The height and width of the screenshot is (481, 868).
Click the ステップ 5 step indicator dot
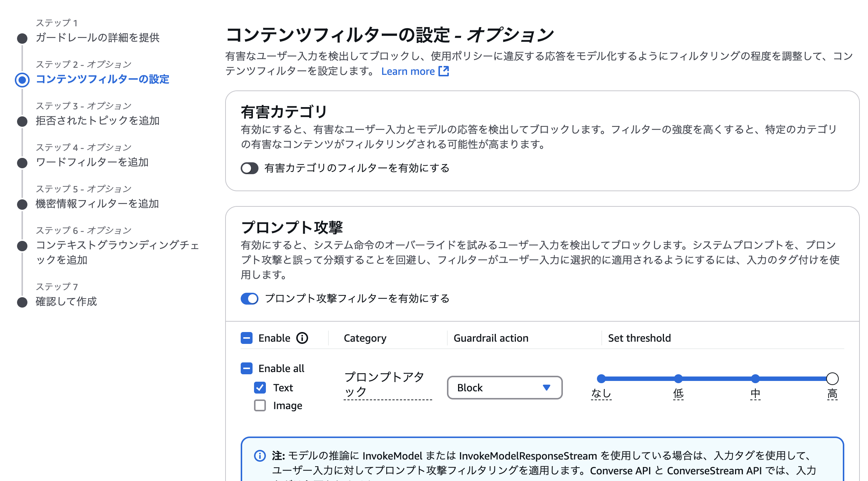[22, 203]
